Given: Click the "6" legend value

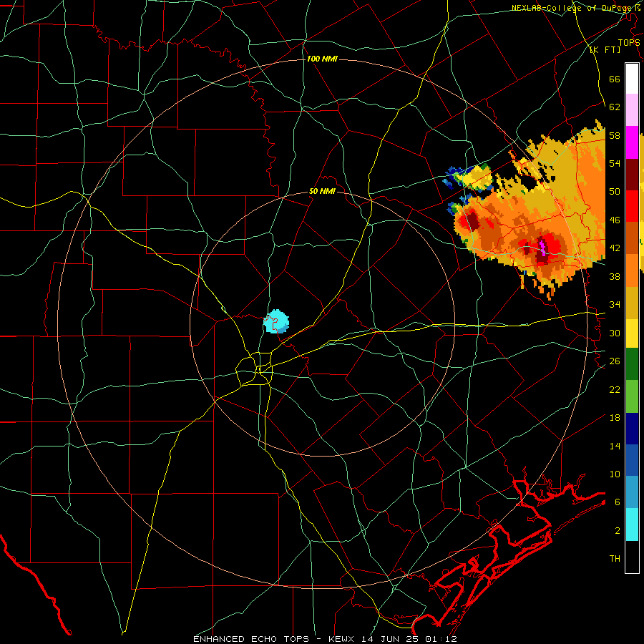Looking at the screenshot, I should (x=618, y=502).
